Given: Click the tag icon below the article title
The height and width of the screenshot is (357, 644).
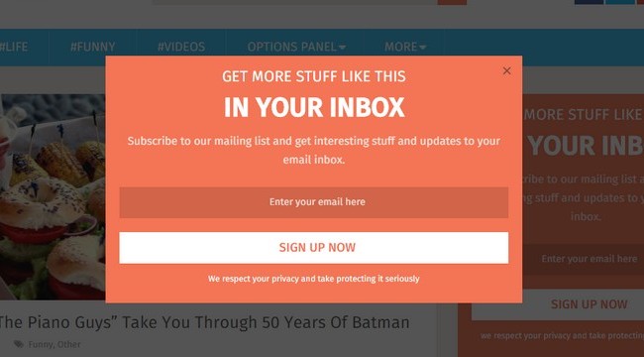Looking at the screenshot, I should [x=19, y=344].
